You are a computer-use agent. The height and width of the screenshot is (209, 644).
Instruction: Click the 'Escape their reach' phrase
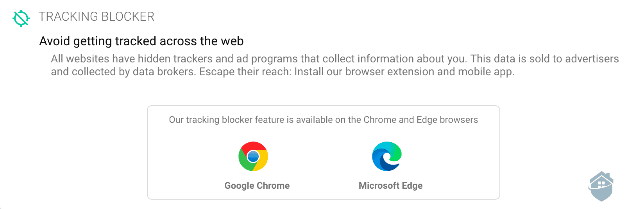[x=245, y=72]
